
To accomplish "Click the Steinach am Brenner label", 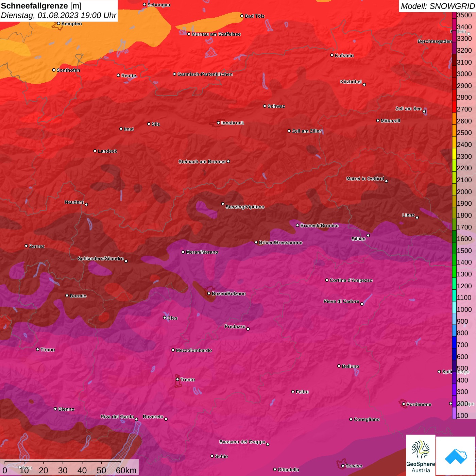I will coord(202,161).
